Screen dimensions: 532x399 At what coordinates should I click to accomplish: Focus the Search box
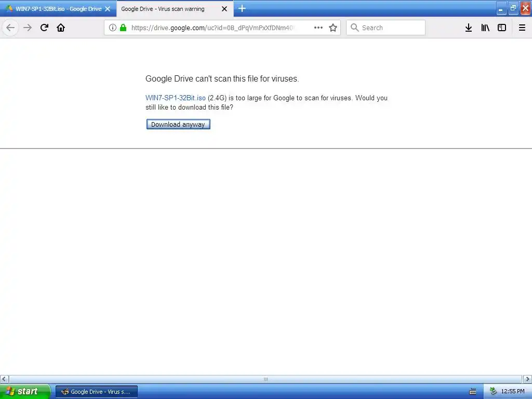coord(385,28)
